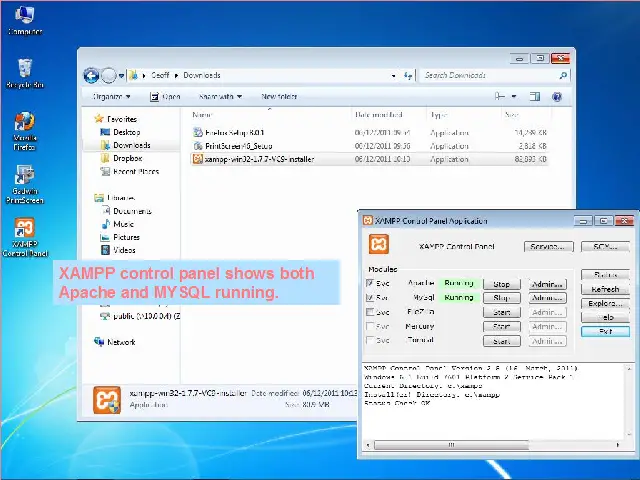This screenshot has height=480, width=640.
Task: Stop the Apache module
Action: (502, 284)
